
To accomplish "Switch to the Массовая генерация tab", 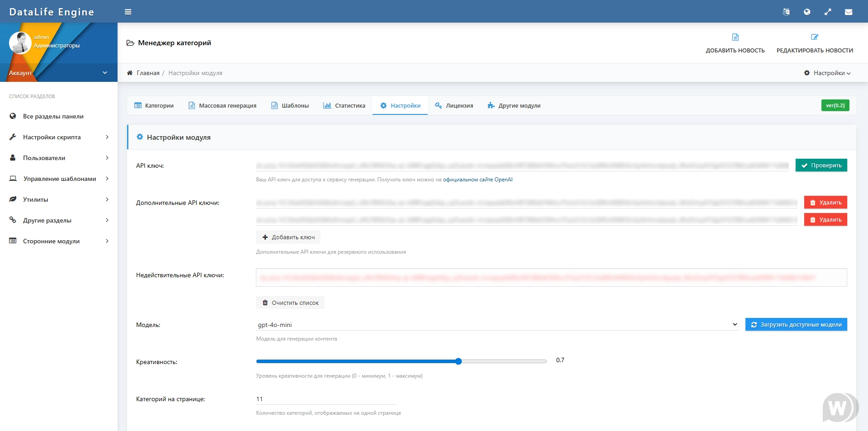I will (x=222, y=106).
